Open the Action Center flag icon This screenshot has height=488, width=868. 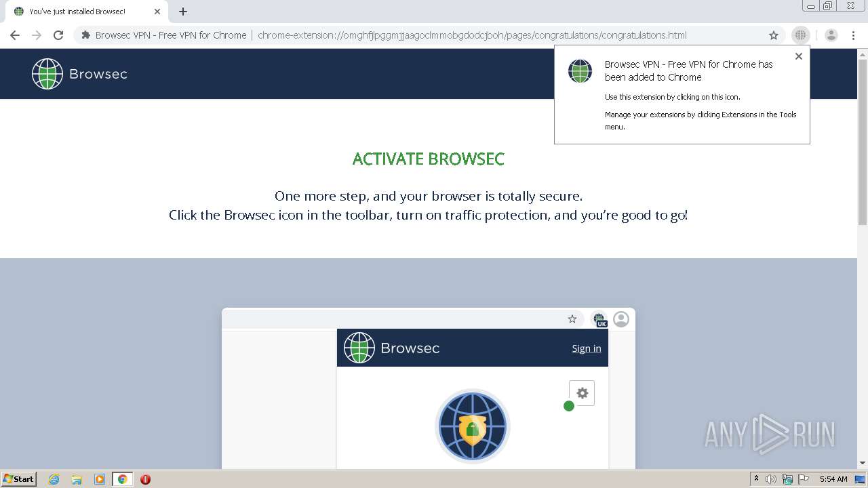click(x=804, y=479)
